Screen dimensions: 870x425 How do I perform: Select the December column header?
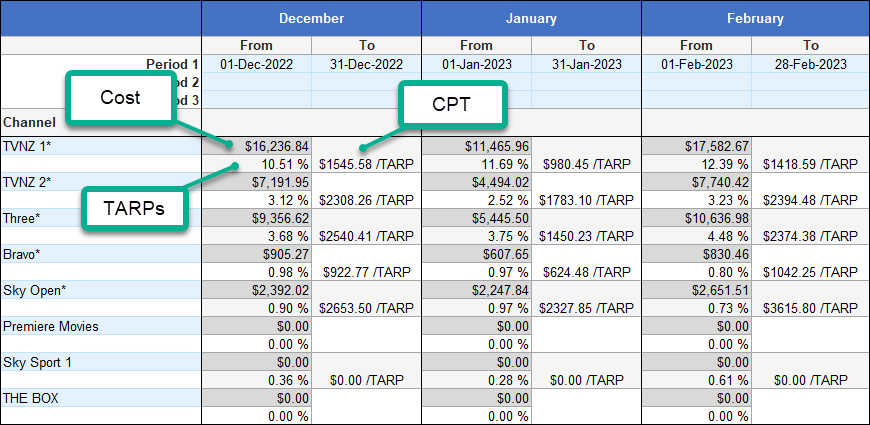(311, 18)
